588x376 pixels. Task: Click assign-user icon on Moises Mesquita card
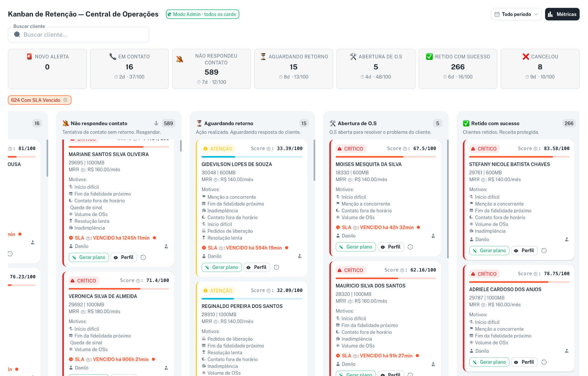(433, 236)
